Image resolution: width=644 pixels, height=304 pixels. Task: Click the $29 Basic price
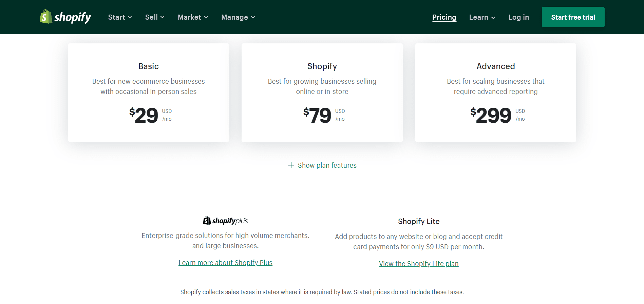144,115
